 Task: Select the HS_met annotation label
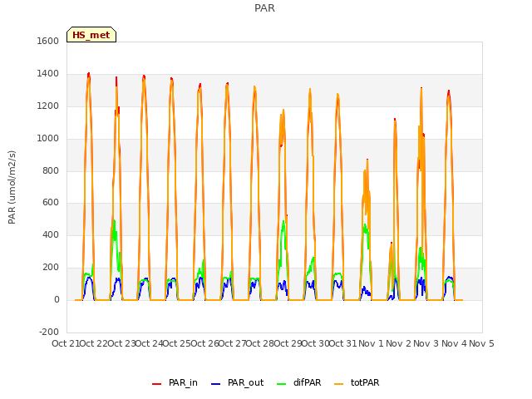tap(91, 35)
